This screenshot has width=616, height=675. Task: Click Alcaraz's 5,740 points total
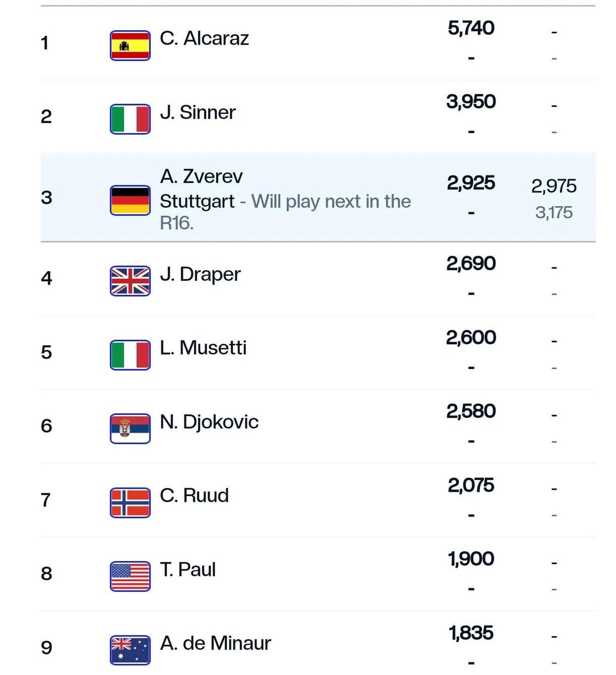pos(471,28)
